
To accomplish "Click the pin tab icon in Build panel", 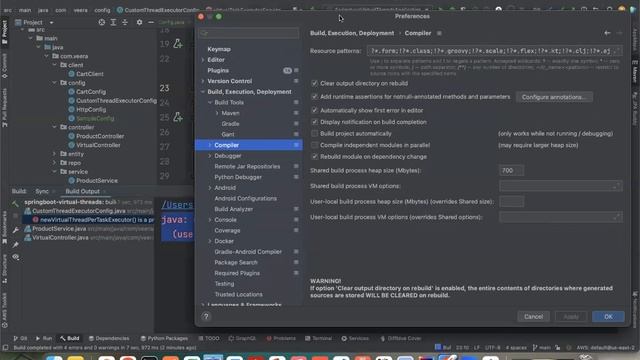I will coord(16,244).
